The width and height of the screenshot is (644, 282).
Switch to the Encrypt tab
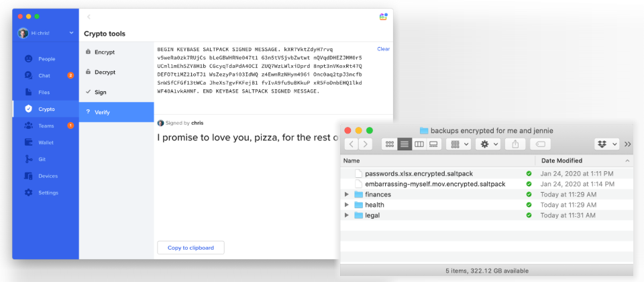(x=116, y=52)
